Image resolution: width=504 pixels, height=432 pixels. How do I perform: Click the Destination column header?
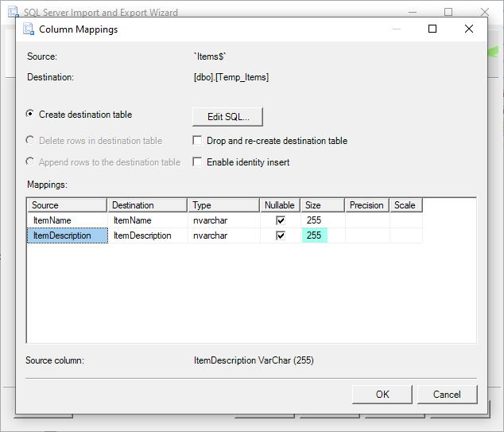tap(147, 205)
